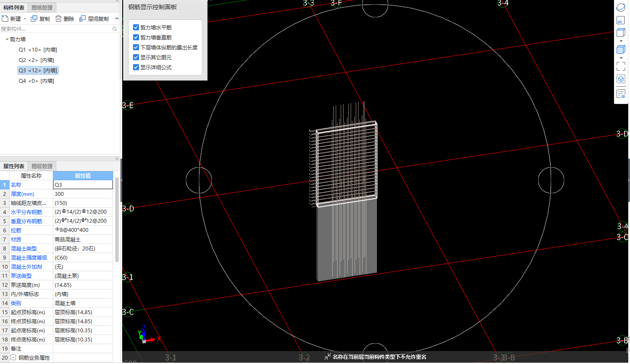
Task: Select Q4 <0> [内墙] component
Action: tap(36, 81)
